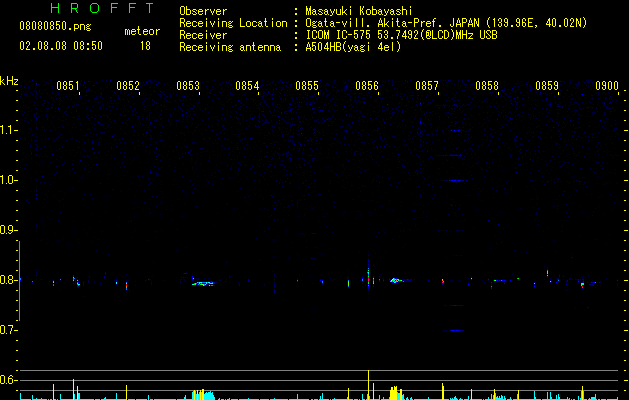Screen dimensions: 629x400
Task: Click the tall yellow intensity spike at 0856
Action: [368, 385]
